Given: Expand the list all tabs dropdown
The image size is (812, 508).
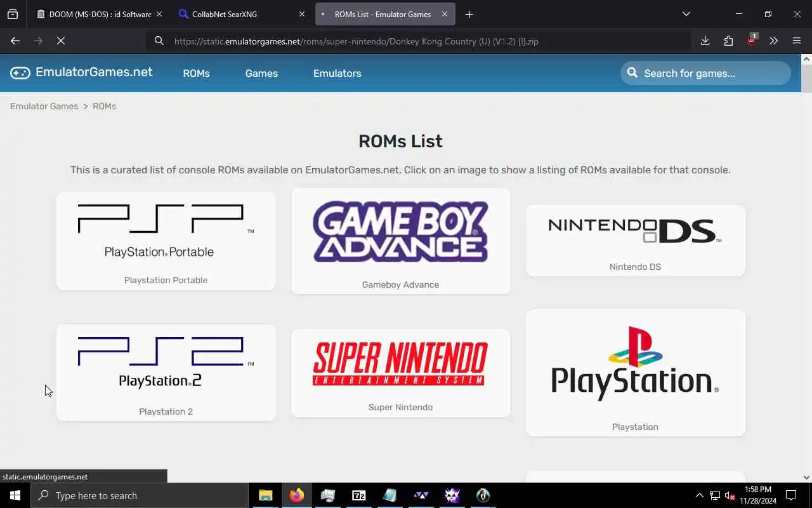Looking at the screenshot, I should coord(686,14).
